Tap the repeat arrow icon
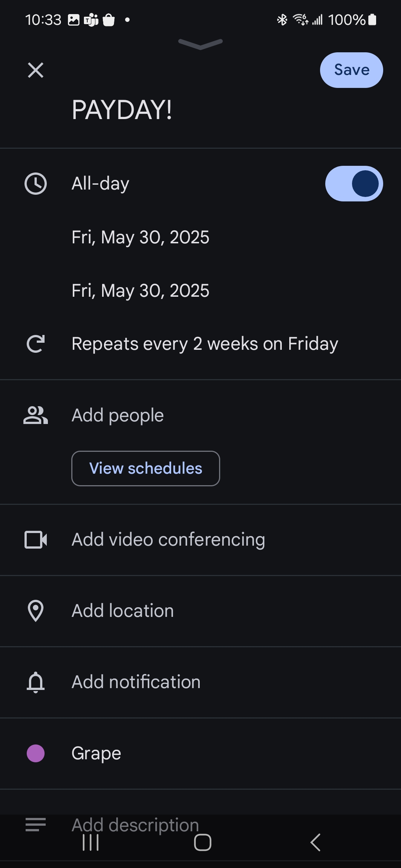This screenshot has height=868, width=401. click(36, 343)
